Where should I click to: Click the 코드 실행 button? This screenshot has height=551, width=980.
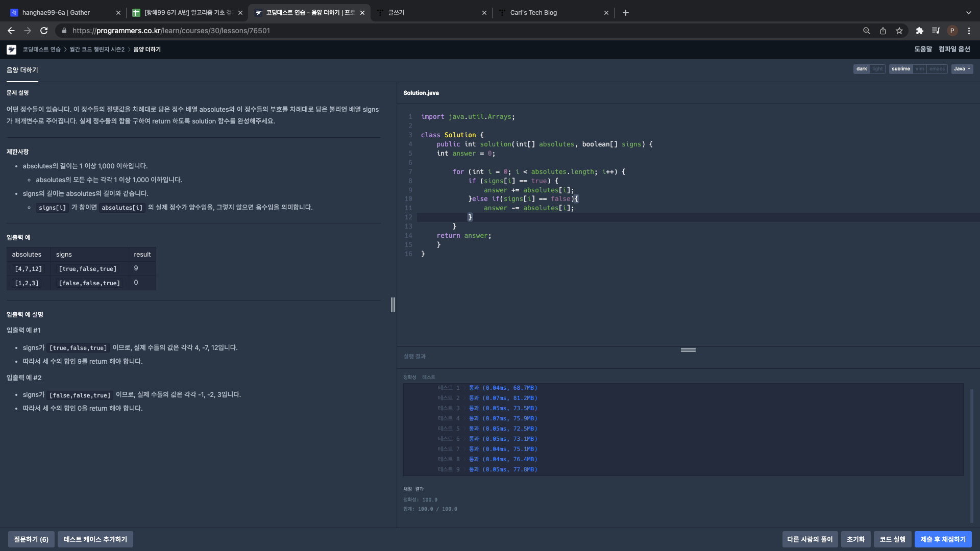(x=892, y=539)
